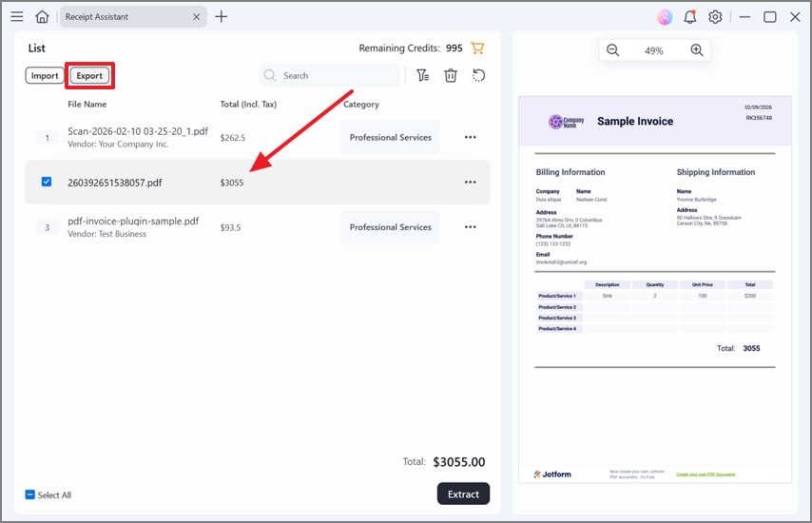The height and width of the screenshot is (523, 812).
Task: Click the row number 3 badge
Action: click(48, 227)
